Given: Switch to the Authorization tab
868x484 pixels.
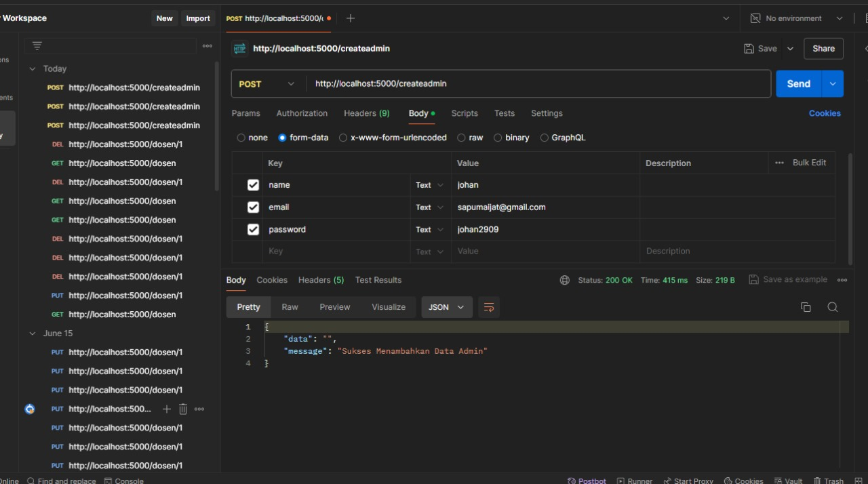Looking at the screenshot, I should point(302,113).
